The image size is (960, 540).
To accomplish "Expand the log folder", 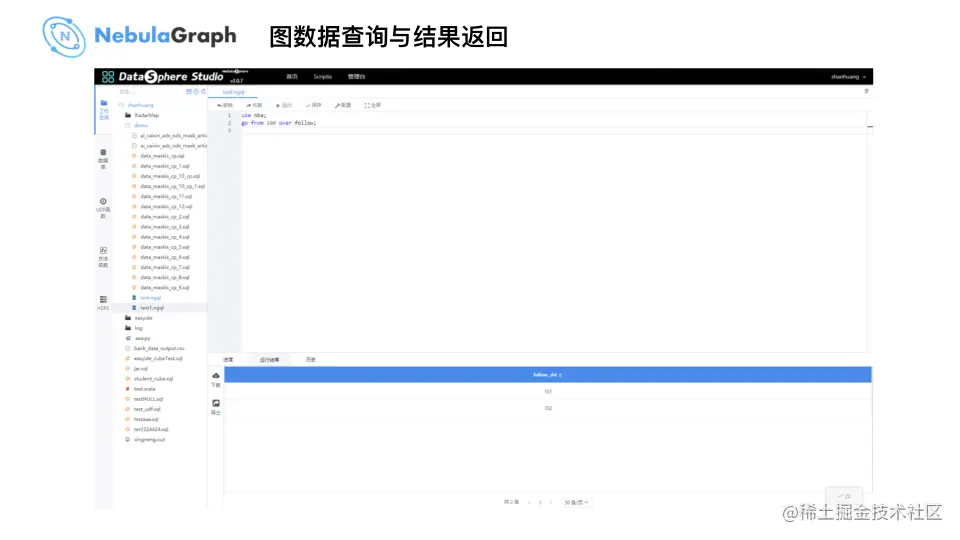I will click(x=134, y=328).
